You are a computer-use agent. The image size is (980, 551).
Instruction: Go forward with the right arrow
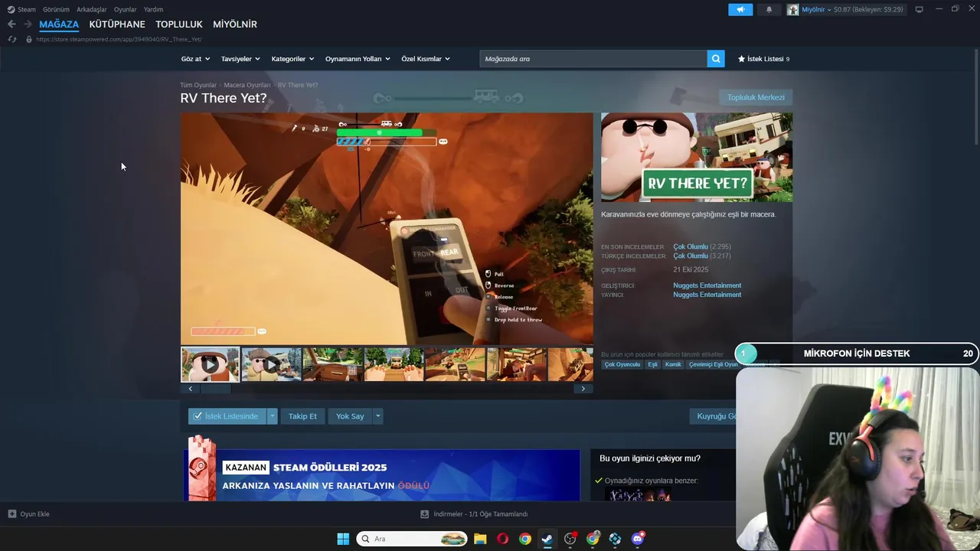(28, 24)
